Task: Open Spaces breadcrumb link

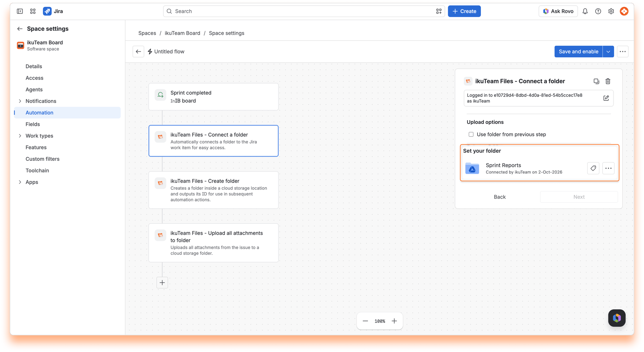Action: 147,33
